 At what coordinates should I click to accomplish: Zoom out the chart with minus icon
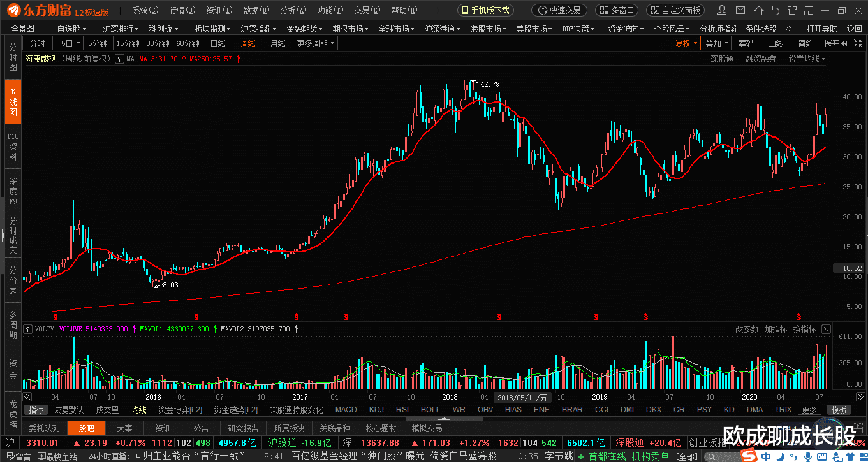pyautogui.click(x=663, y=43)
